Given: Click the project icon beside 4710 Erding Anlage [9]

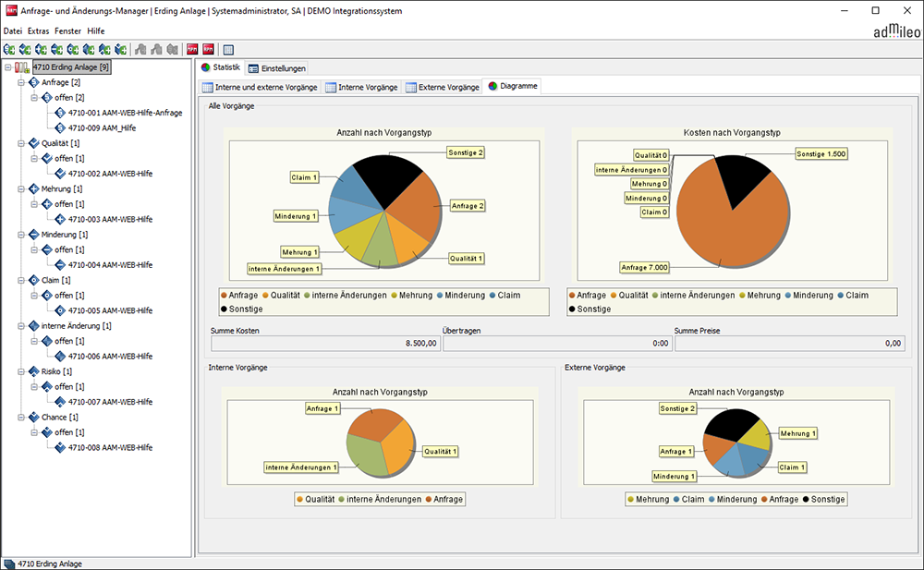Looking at the screenshot, I should click(x=22, y=67).
